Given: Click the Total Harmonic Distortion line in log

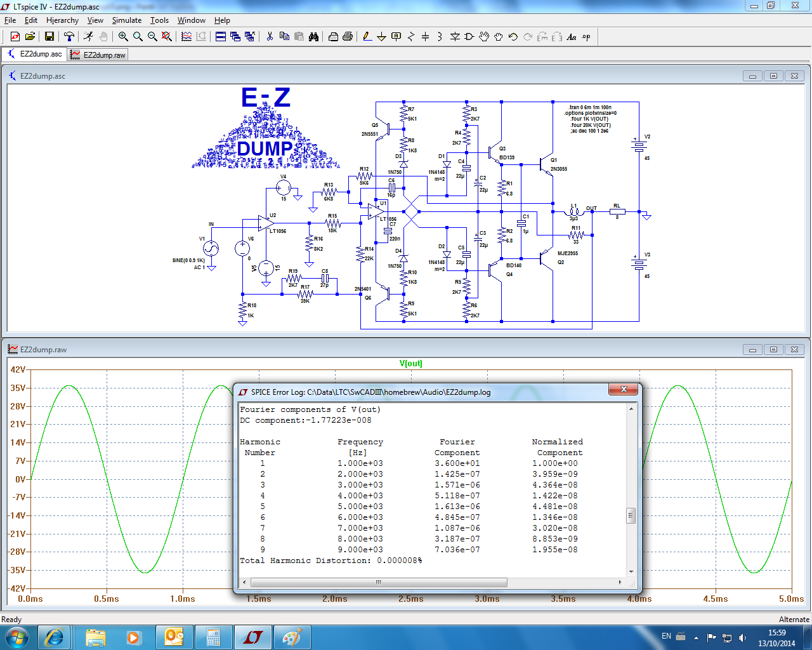Looking at the screenshot, I should click(331, 560).
